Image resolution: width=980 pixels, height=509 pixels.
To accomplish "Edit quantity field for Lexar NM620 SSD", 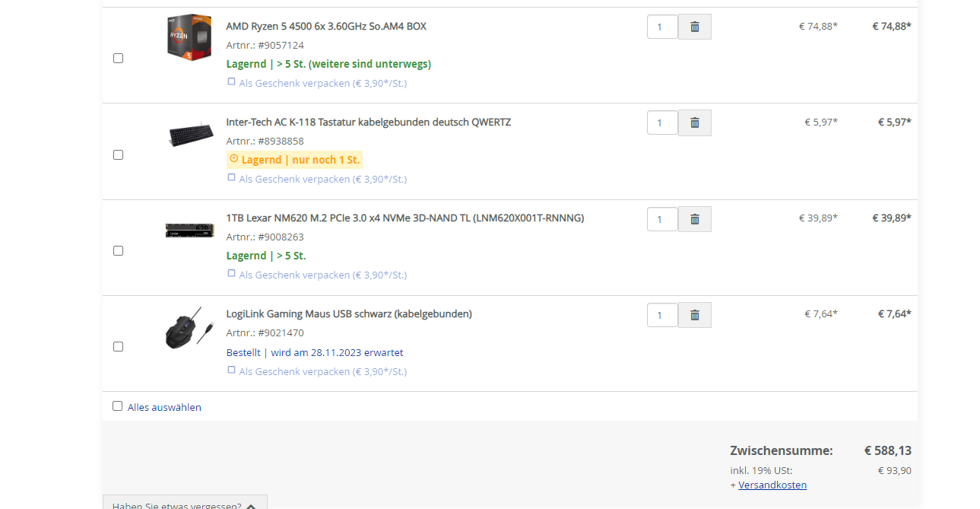I will 662,219.
